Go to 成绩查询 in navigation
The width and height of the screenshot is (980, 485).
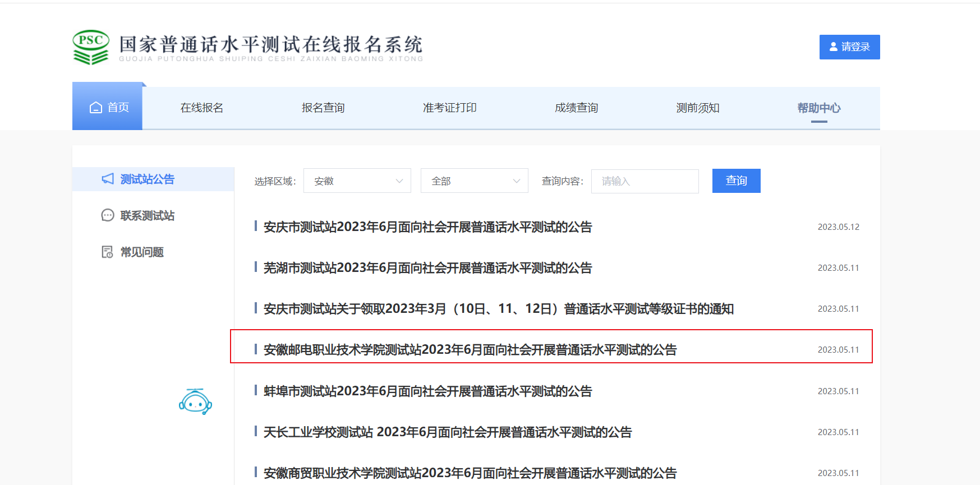[x=576, y=108]
